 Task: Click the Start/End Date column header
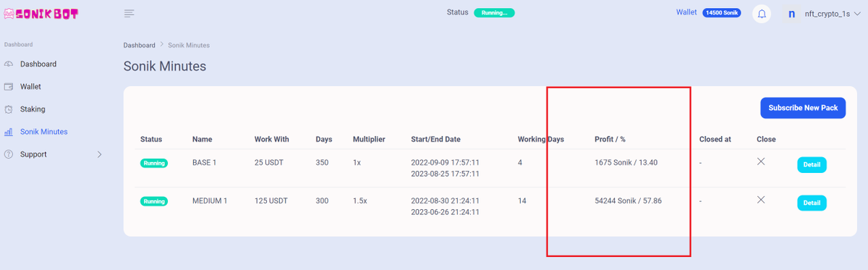(435, 139)
